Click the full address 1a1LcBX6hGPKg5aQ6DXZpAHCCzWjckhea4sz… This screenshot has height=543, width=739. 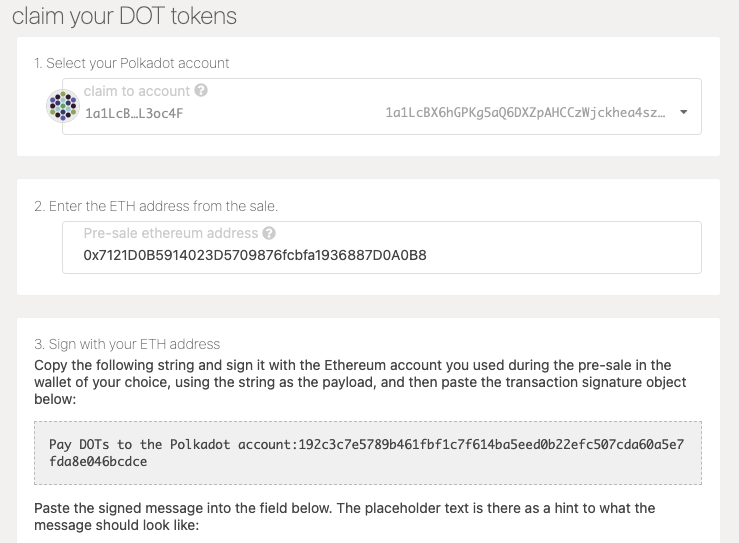tap(525, 113)
